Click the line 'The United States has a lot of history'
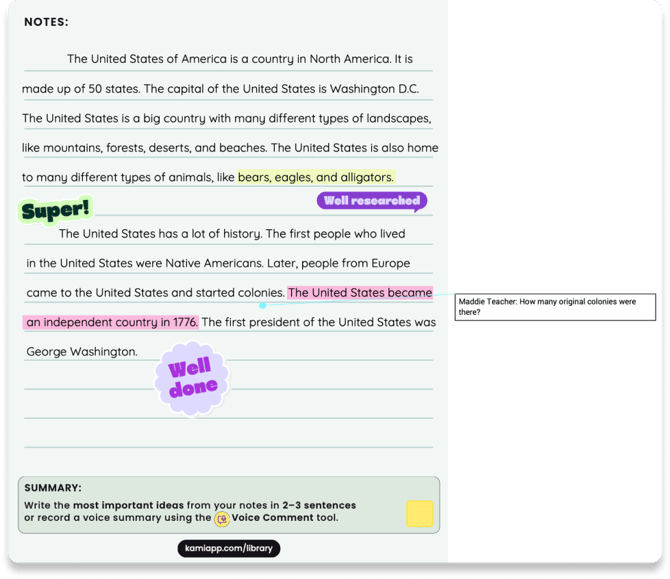Image resolution: width=670 pixels, height=579 pixels. [x=232, y=234]
